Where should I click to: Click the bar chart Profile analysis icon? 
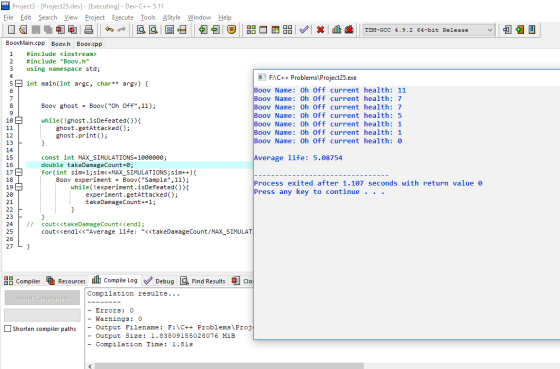click(336, 30)
